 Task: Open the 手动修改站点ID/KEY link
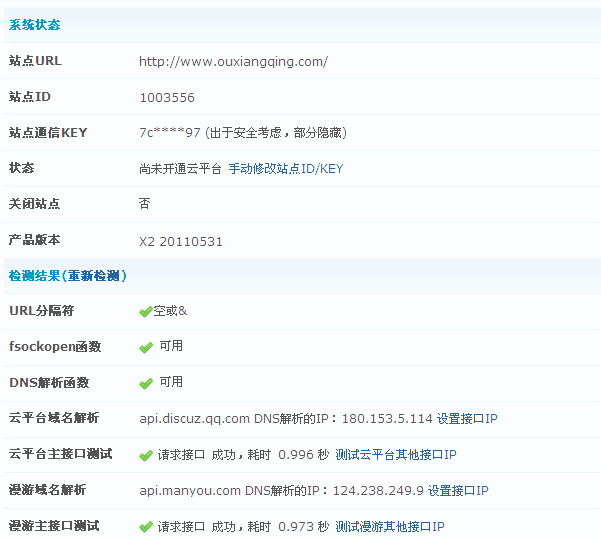(286, 169)
